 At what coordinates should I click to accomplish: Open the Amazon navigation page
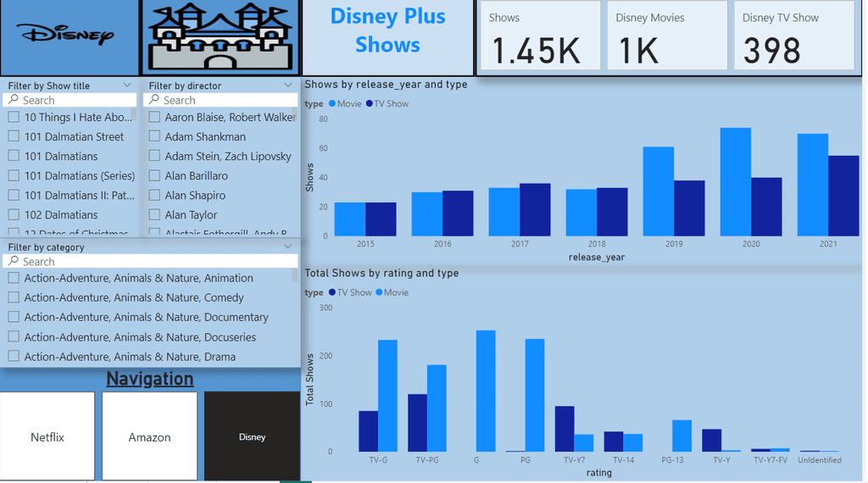click(x=149, y=436)
